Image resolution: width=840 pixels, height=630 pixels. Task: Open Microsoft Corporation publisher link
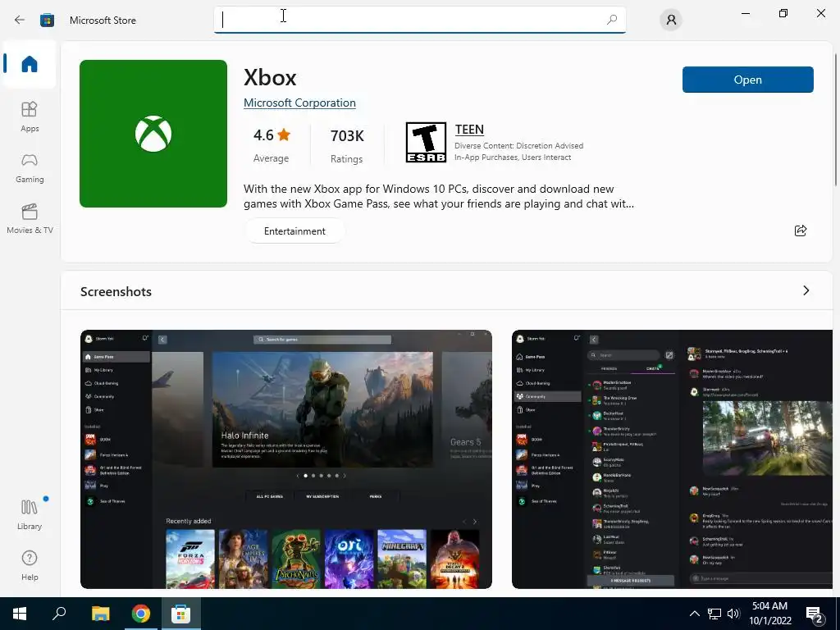click(x=299, y=103)
